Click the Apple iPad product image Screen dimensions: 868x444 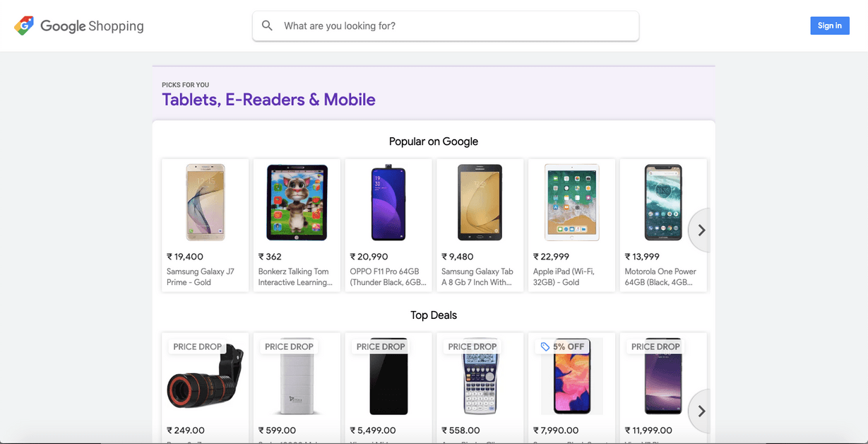571,201
